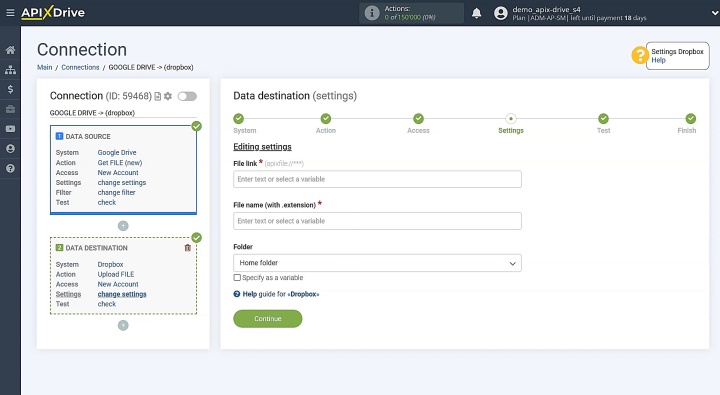The height and width of the screenshot is (395, 720).
Task: Open the hamburger menu
Action: point(10,13)
